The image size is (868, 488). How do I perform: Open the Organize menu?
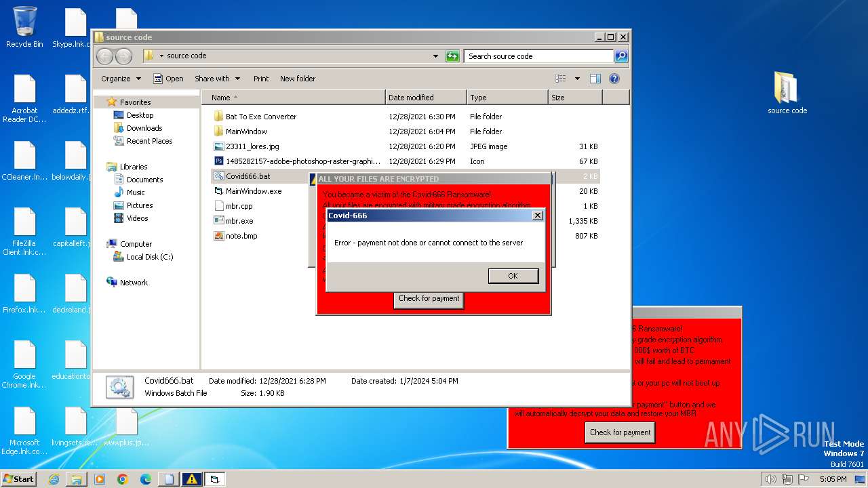pos(121,79)
